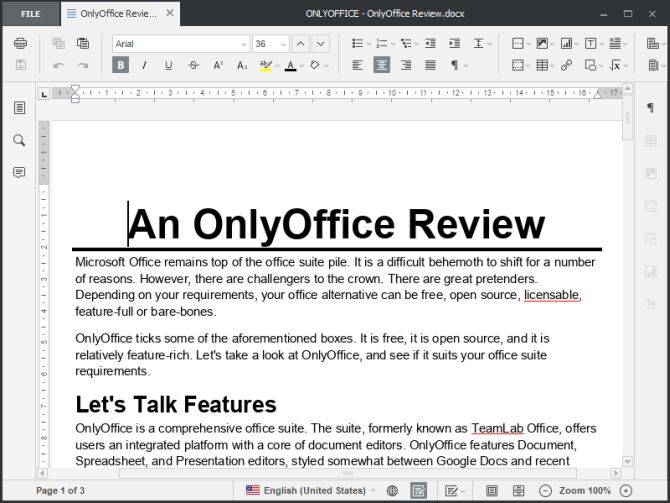Viewport: 670px width, 503px height.
Task: Click the vertical scrollbar down arrow
Action: coord(627,462)
